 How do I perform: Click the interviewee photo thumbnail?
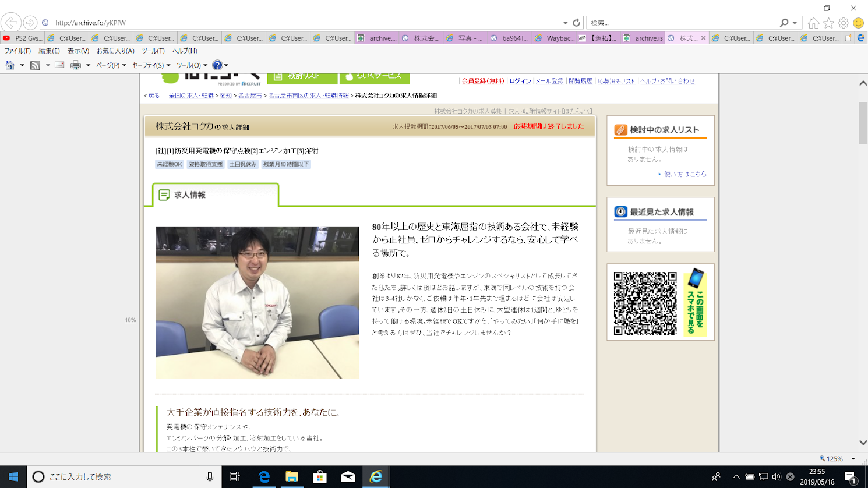coord(257,303)
